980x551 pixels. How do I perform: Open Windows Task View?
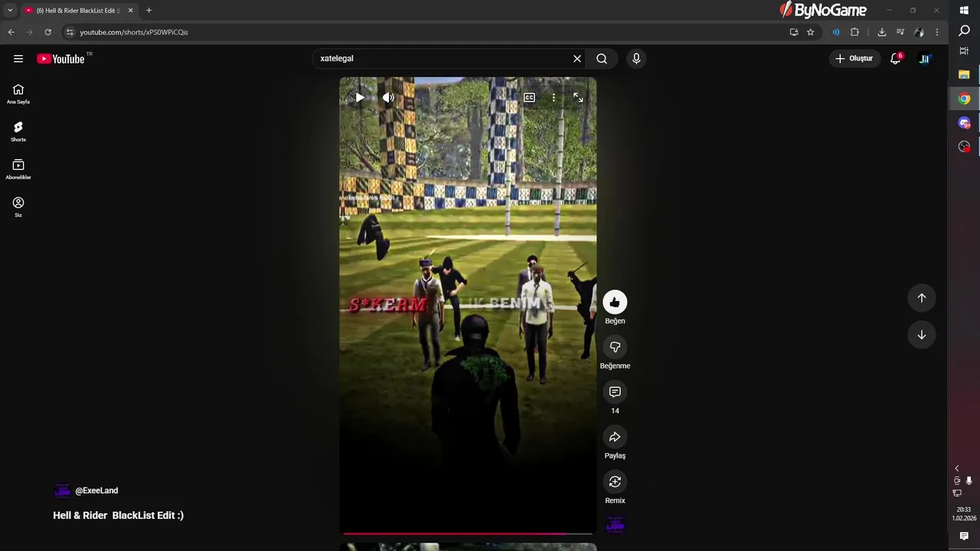[x=964, y=51]
